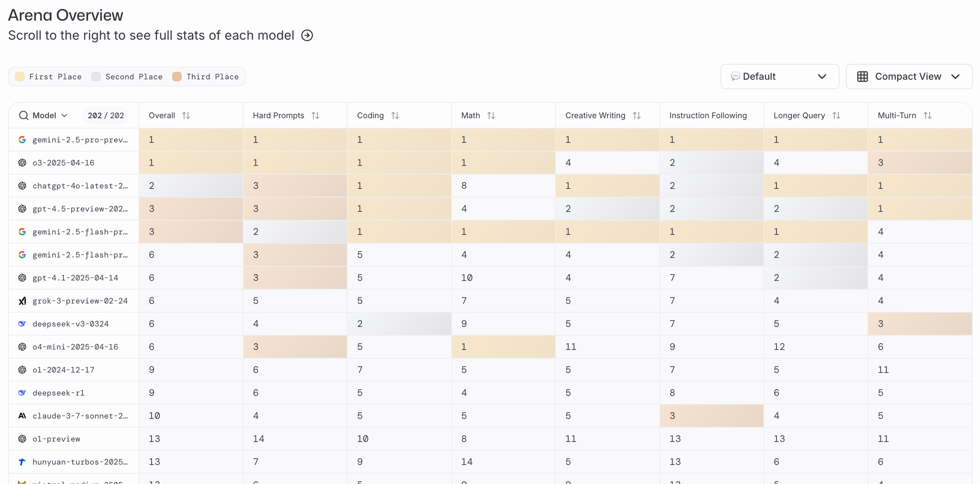The image size is (980, 484).
Task: Click the Arena Overview heading
Action: pyautogui.click(x=65, y=15)
